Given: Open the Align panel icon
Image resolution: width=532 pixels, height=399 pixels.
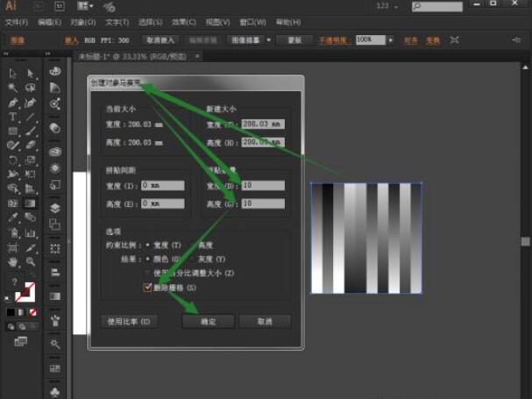Looking at the screenshot, I should [55, 272].
